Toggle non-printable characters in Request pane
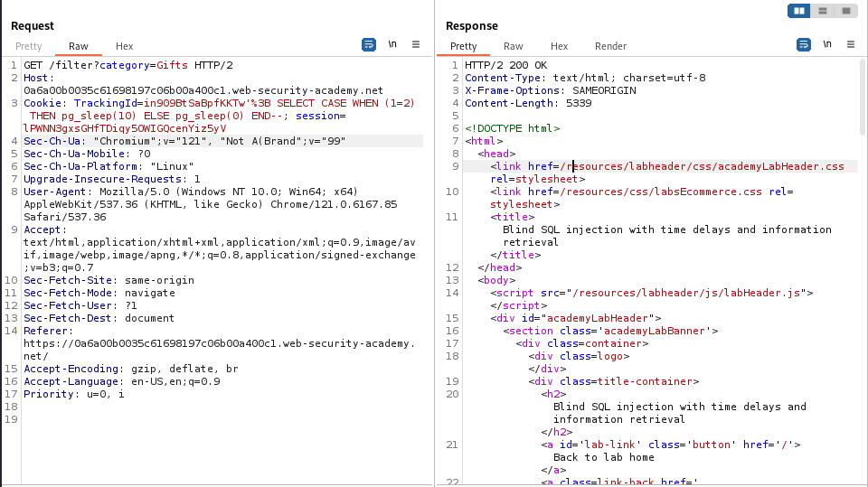 [x=392, y=44]
